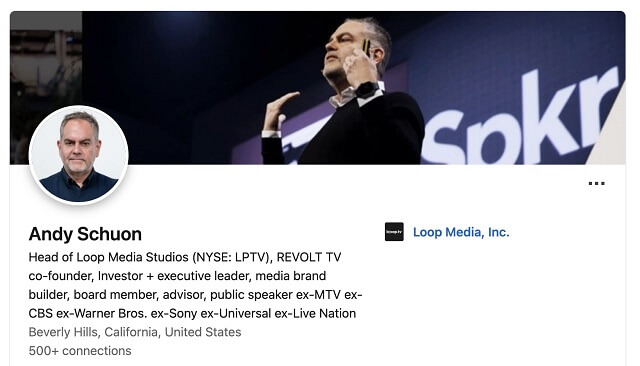
Task: Click the "Head of Loop Media Studios" text
Action: click(x=109, y=257)
